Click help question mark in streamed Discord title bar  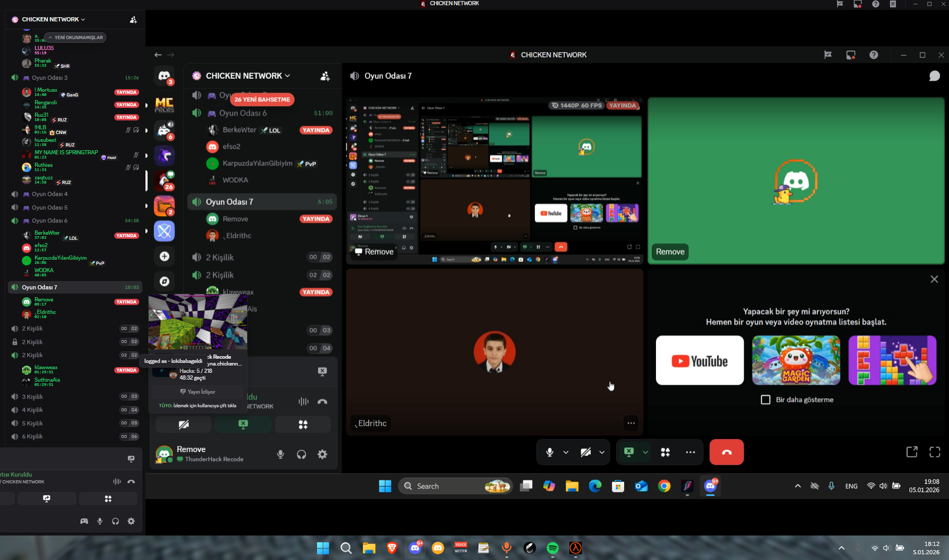874,55
